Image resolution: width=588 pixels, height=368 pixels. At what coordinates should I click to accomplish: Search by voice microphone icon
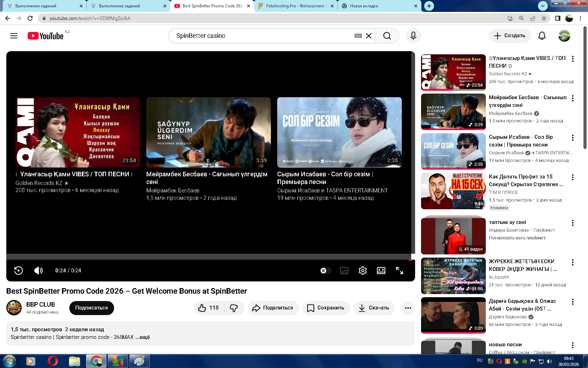(413, 36)
